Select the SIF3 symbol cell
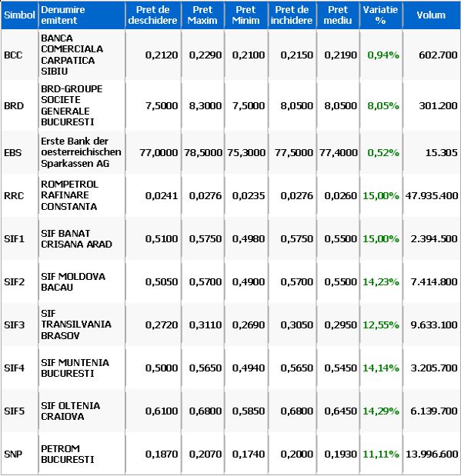This screenshot has height=476, width=461. pyautogui.click(x=14, y=325)
